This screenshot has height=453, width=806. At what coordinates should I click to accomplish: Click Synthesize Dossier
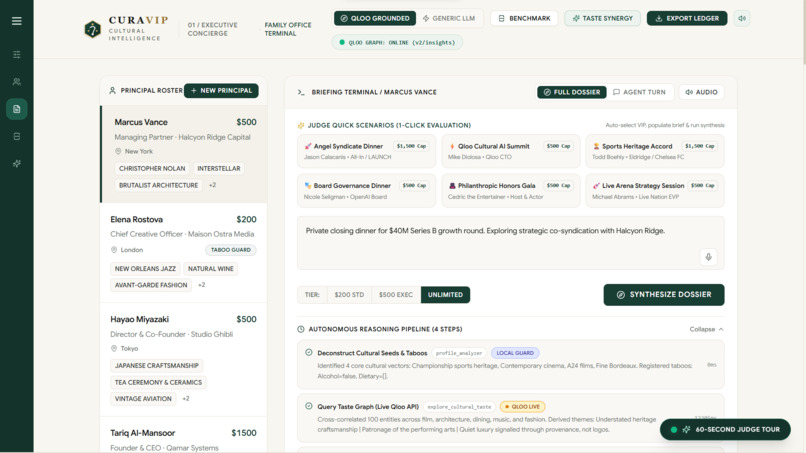point(664,295)
